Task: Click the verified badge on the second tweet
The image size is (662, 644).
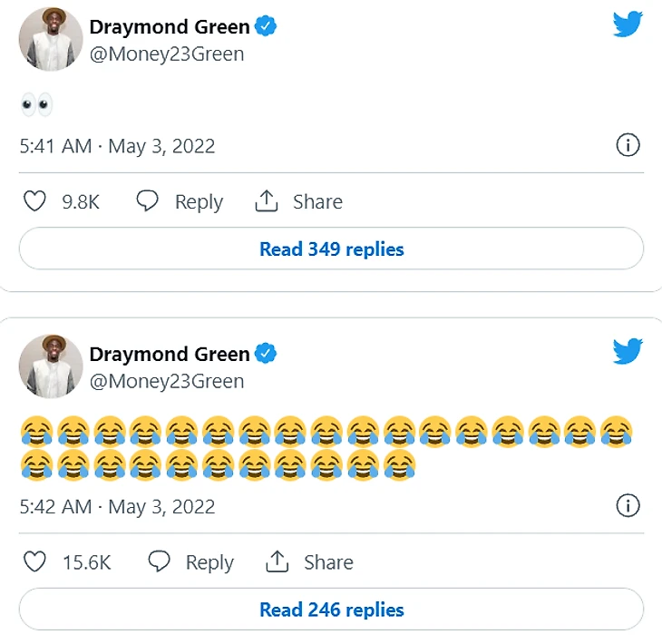Action: point(266,354)
